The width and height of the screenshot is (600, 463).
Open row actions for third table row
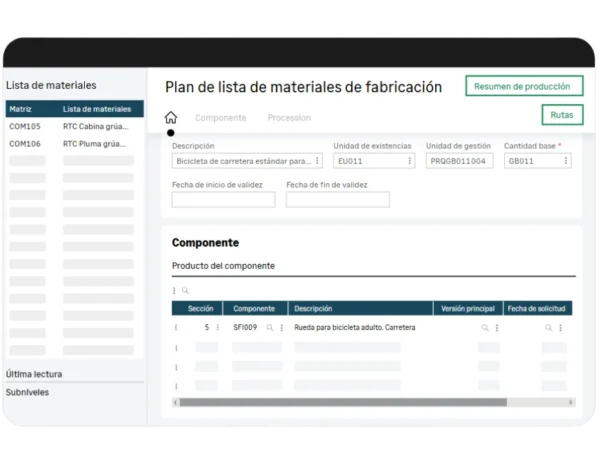click(176, 367)
